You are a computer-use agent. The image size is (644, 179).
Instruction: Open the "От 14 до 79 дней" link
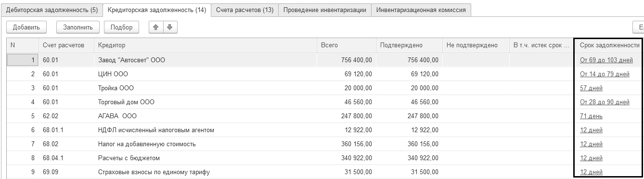605,74
